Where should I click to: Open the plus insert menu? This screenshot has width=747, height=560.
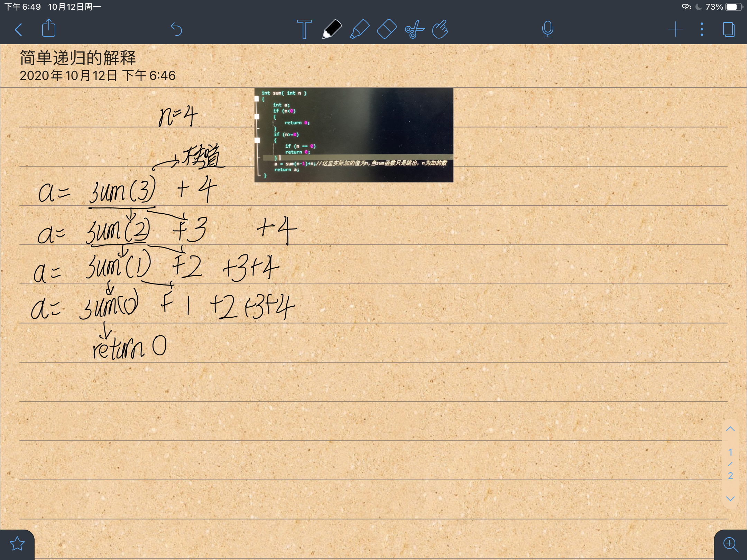[675, 29]
